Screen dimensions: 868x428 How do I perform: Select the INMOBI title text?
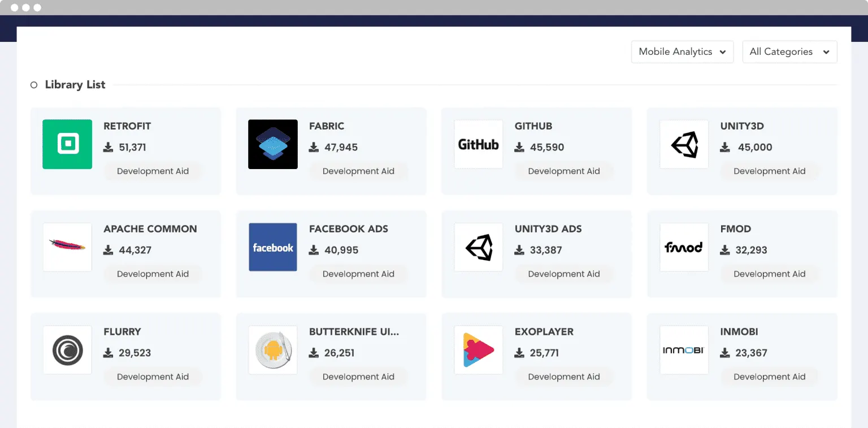(739, 332)
